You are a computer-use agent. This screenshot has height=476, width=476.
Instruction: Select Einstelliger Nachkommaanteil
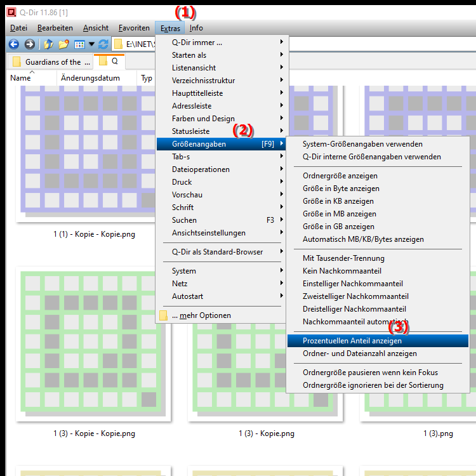coord(378,284)
